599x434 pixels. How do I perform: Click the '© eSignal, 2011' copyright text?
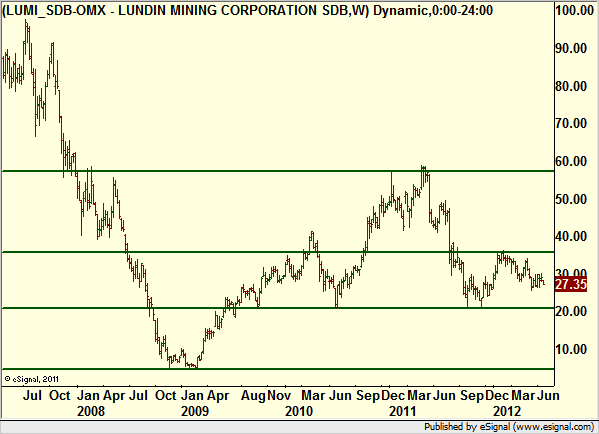(x=32, y=379)
